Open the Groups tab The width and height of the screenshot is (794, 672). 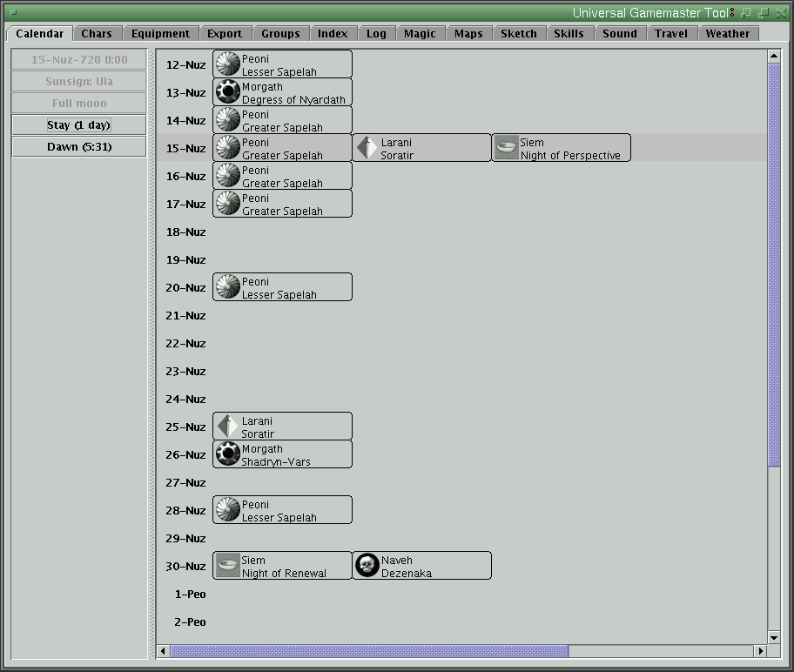280,33
